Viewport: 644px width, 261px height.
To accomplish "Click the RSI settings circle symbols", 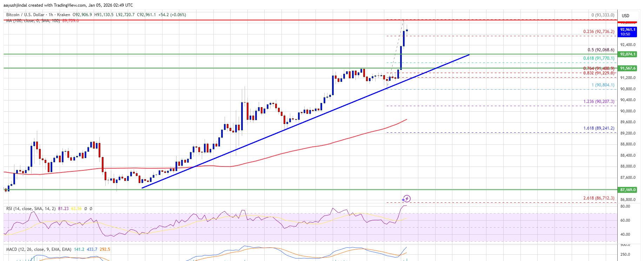I will click(88, 209).
